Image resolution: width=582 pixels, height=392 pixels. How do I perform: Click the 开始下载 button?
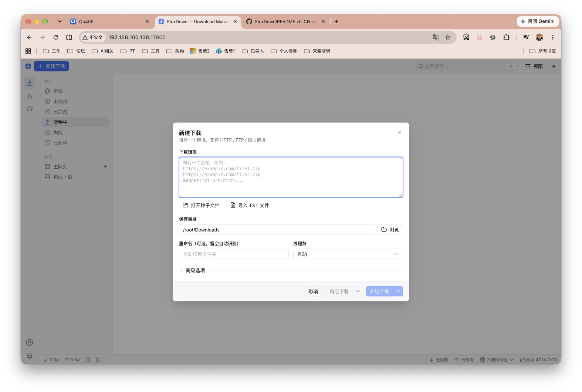click(x=379, y=291)
